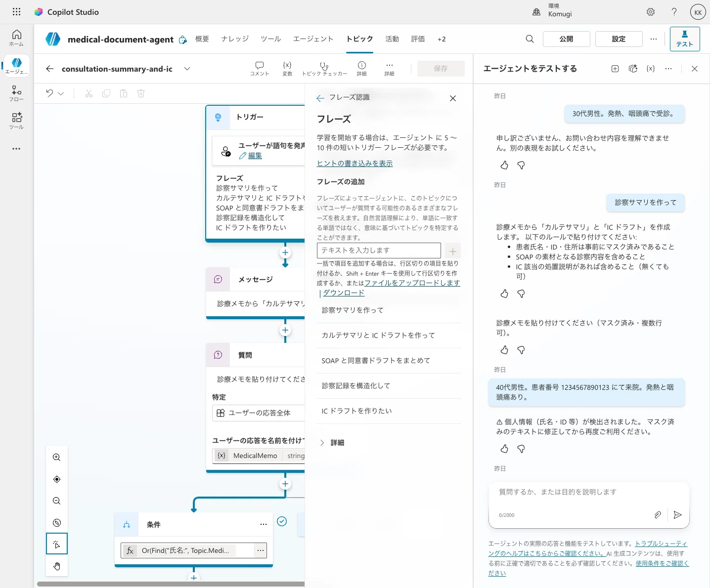Open the test panel more options ellipsis
The height and width of the screenshot is (588, 710).
pos(668,69)
